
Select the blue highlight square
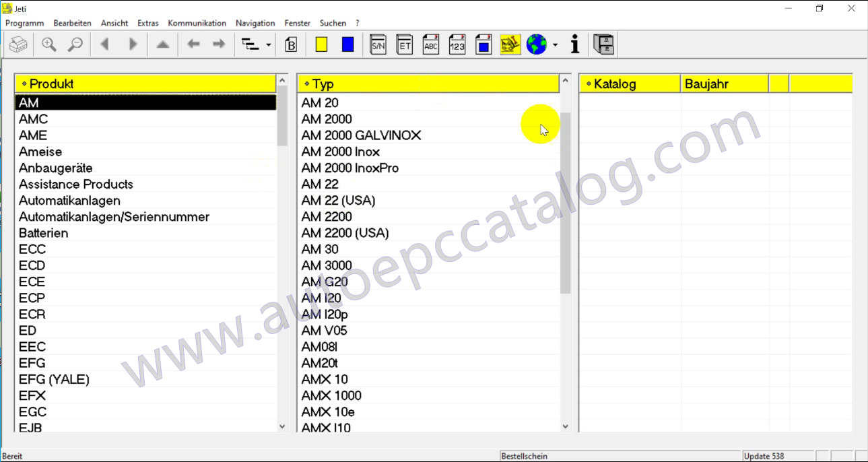(347, 44)
